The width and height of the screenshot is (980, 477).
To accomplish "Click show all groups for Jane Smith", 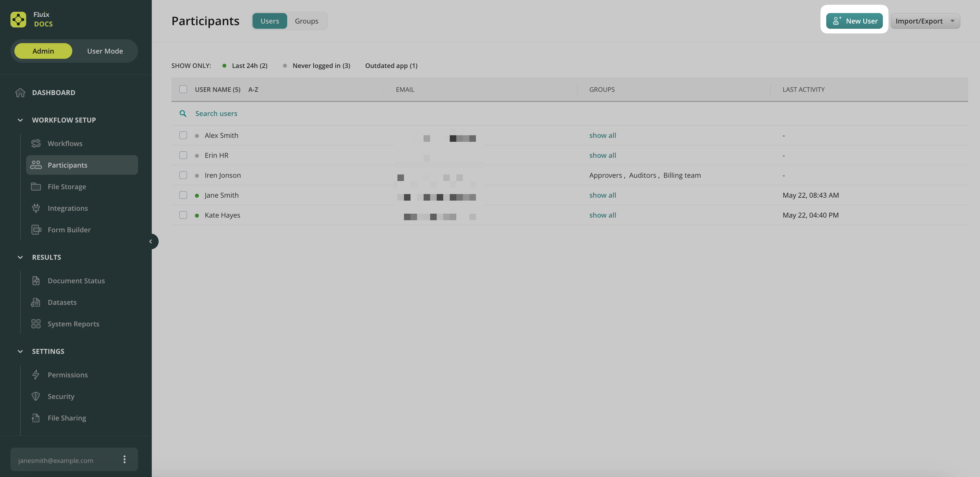I will 602,195.
